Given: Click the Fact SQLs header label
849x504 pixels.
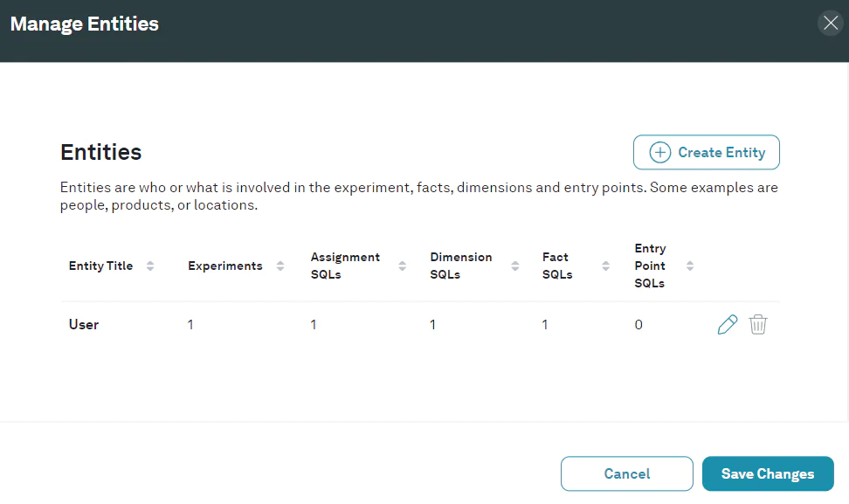Looking at the screenshot, I should [556, 266].
